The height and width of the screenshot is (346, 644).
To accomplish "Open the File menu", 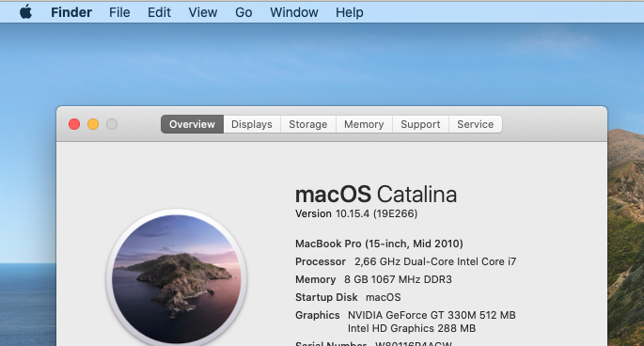I will [119, 12].
